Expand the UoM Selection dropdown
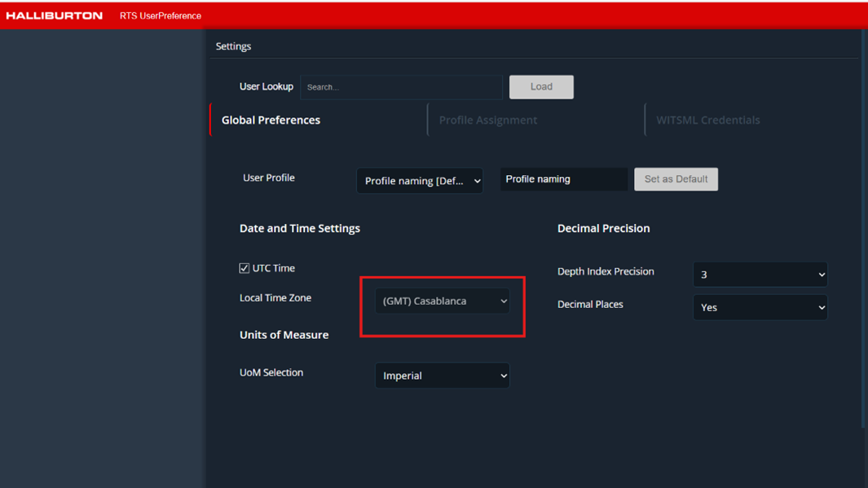 443,376
